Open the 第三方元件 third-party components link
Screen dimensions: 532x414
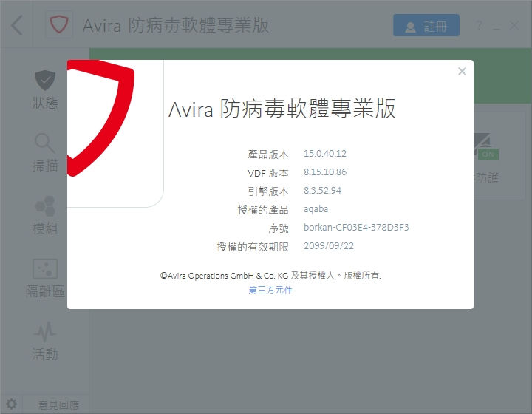click(270, 291)
